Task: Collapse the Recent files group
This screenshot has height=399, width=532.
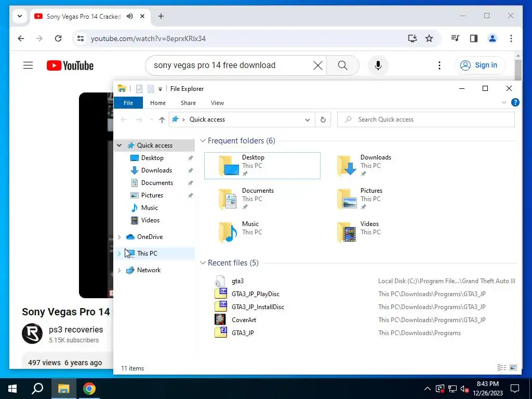Action: point(203,262)
